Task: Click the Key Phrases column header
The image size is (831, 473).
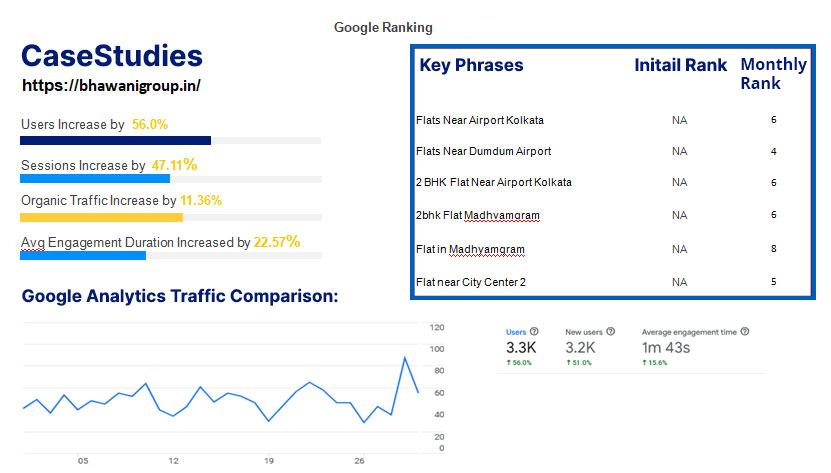Action: click(471, 65)
